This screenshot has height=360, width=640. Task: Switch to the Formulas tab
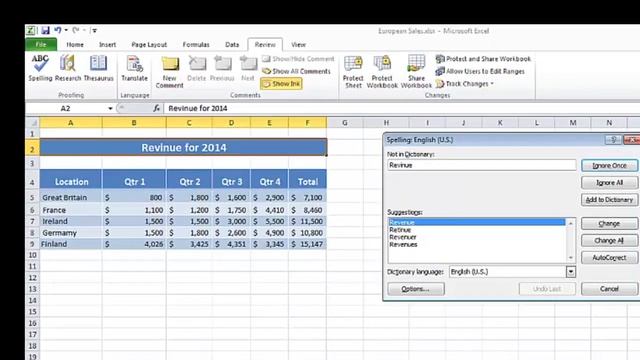[x=196, y=44]
